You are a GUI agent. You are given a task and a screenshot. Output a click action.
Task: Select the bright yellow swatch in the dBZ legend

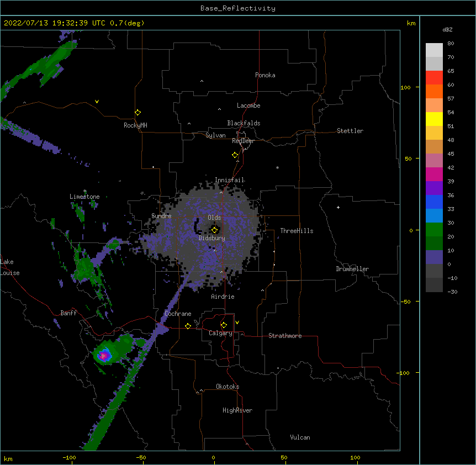[x=434, y=119]
